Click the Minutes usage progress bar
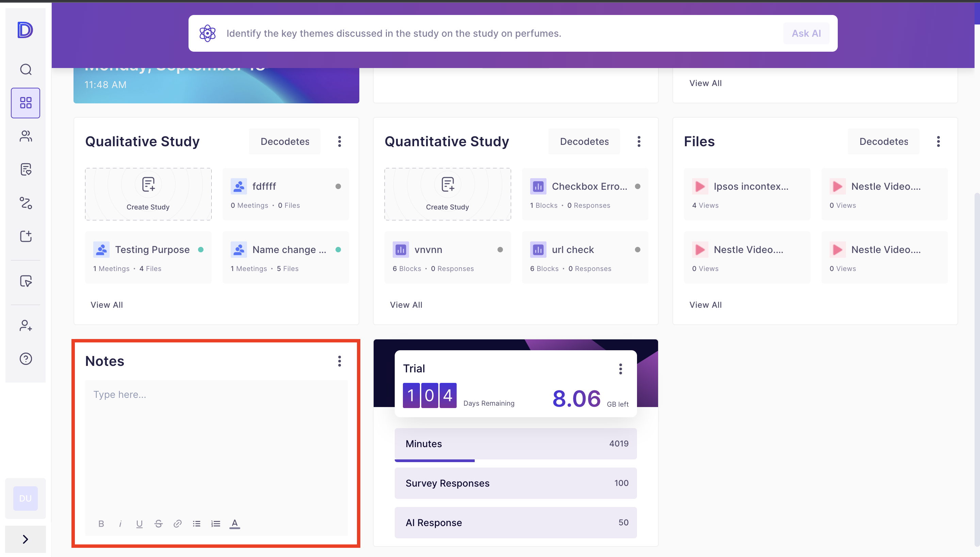The image size is (980, 557). pos(516,460)
